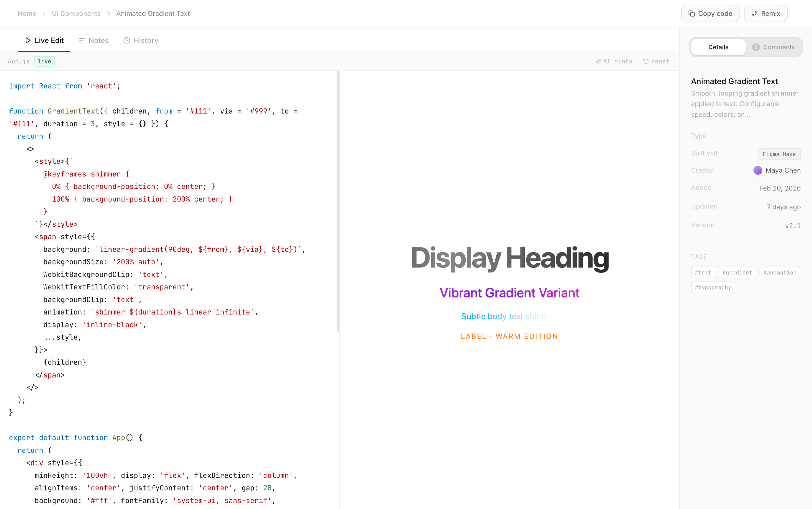Switch to the Comments segment

coord(774,47)
